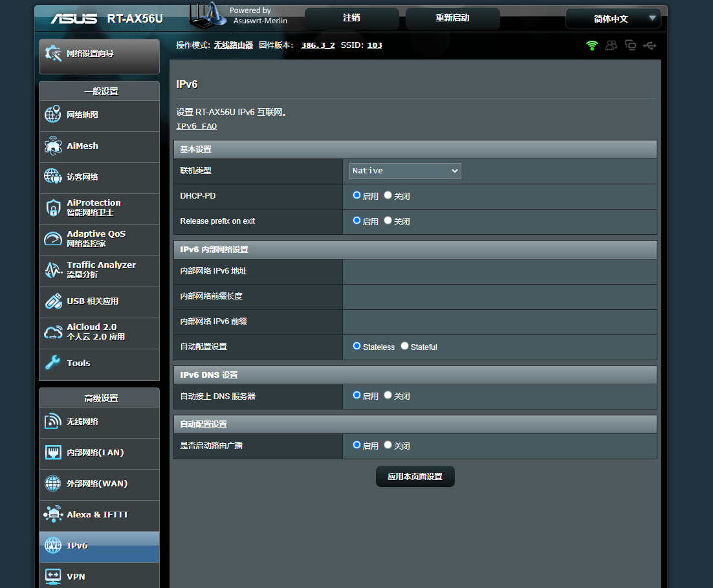The height and width of the screenshot is (588, 713).
Task: Open the 简体中文 language dropdown
Action: (613, 19)
